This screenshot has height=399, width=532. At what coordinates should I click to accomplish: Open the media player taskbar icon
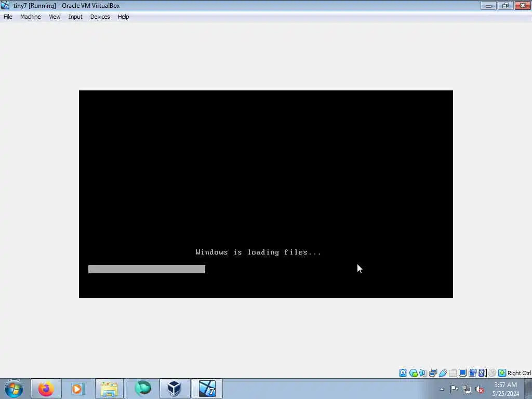pos(77,389)
